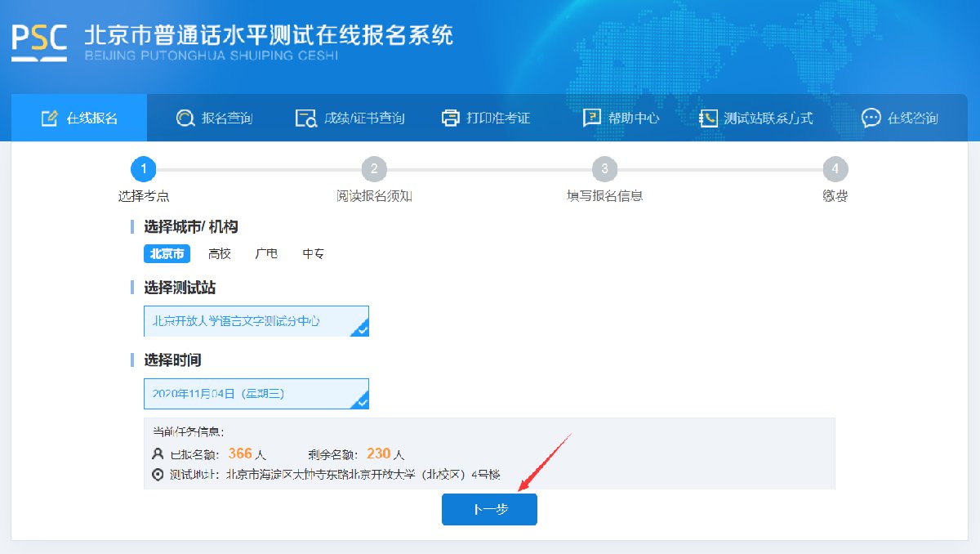Select test station 北京开放大学语言文字测试分中心
This screenshot has width=980, height=554.
click(256, 321)
